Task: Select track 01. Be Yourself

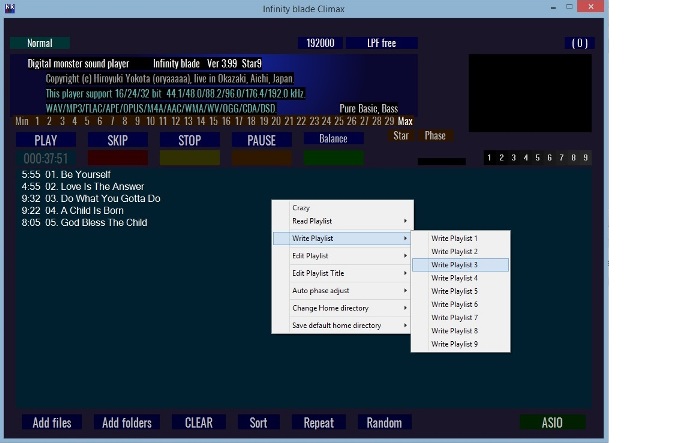Action: coord(66,175)
